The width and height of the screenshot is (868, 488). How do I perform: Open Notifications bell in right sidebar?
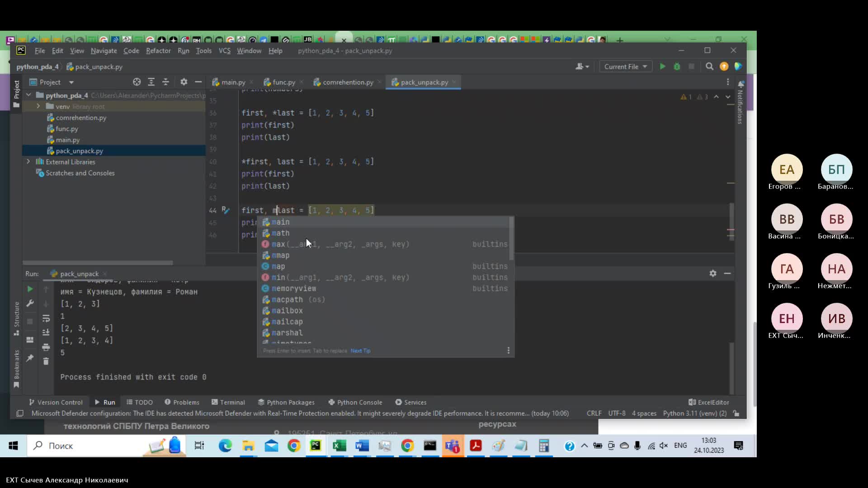741,84
